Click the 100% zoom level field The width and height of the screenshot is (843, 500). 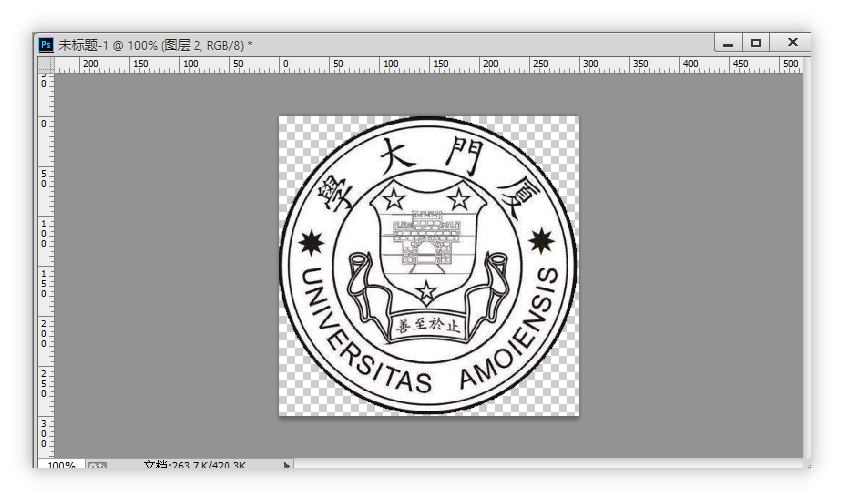tap(61, 466)
